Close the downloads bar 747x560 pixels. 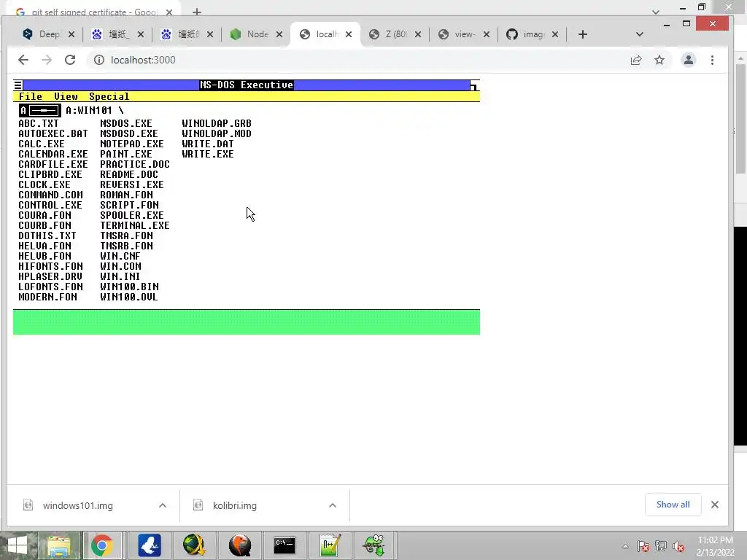pyautogui.click(x=715, y=505)
